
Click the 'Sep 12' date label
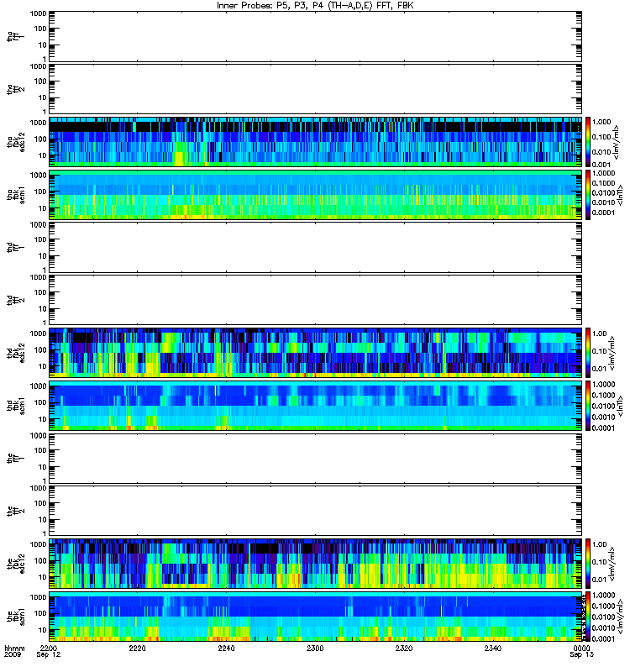pyautogui.click(x=49, y=654)
